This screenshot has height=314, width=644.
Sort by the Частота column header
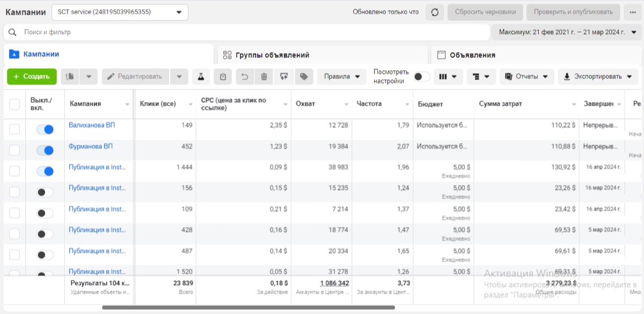pyautogui.click(x=369, y=104)
